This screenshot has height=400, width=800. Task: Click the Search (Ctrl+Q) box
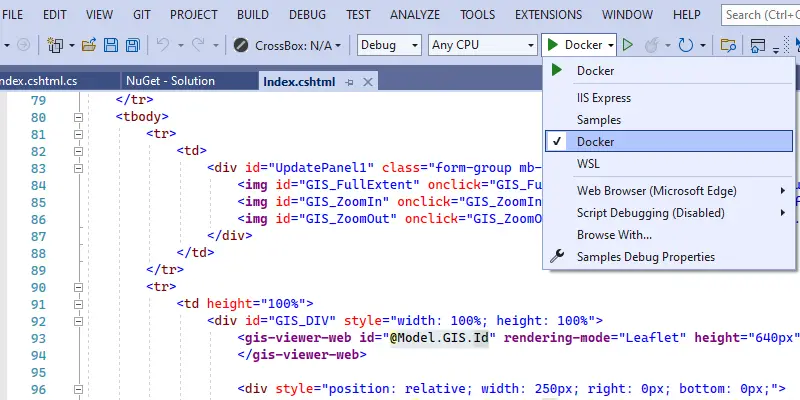pos(760,15)
